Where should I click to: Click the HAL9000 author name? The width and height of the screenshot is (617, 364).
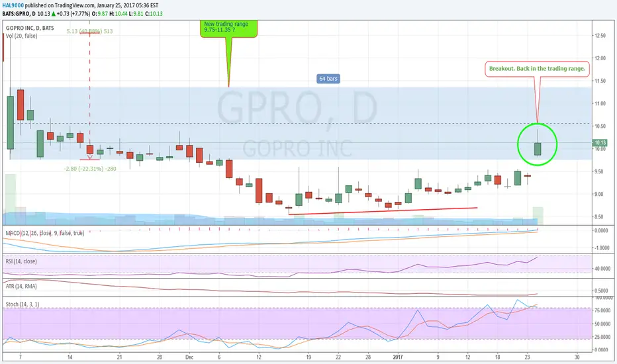point(13,5)
